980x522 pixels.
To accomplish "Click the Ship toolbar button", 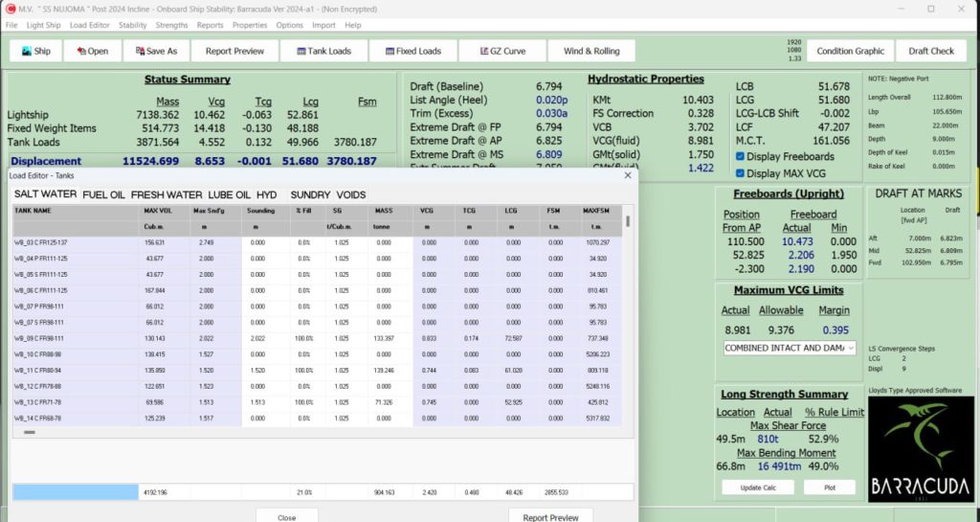I will click(x=35, y=52).
